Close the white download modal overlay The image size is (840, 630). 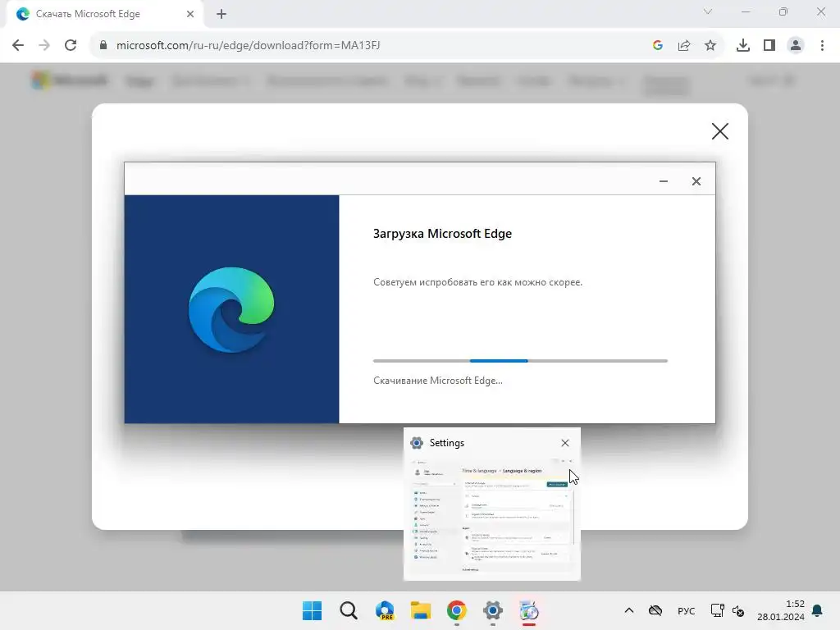click(x=720, y=130)
